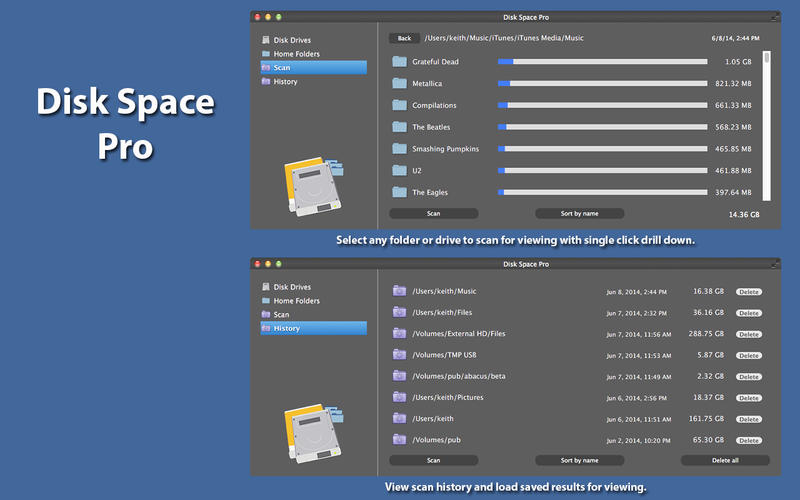Open The Eagles folder icon
This screenshot has width=800, height=500.
pos(399,192)
